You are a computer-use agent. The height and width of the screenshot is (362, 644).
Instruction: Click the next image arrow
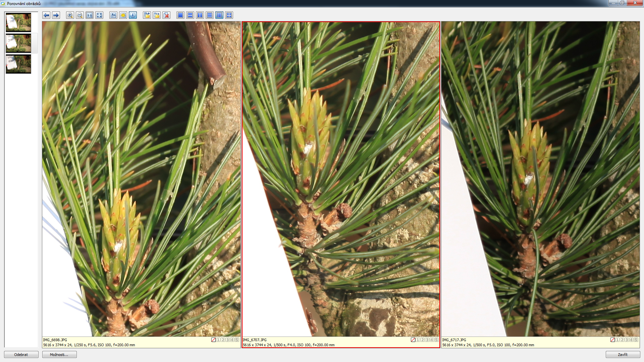click(56, 15)
